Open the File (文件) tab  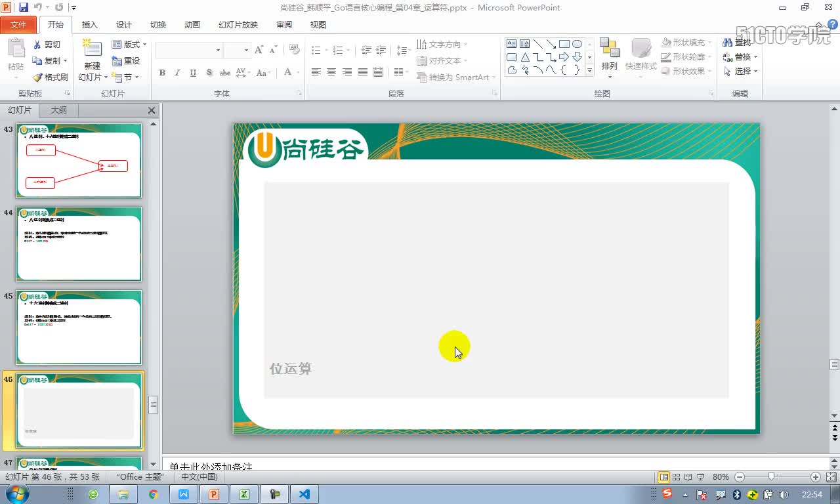point(19,24)
